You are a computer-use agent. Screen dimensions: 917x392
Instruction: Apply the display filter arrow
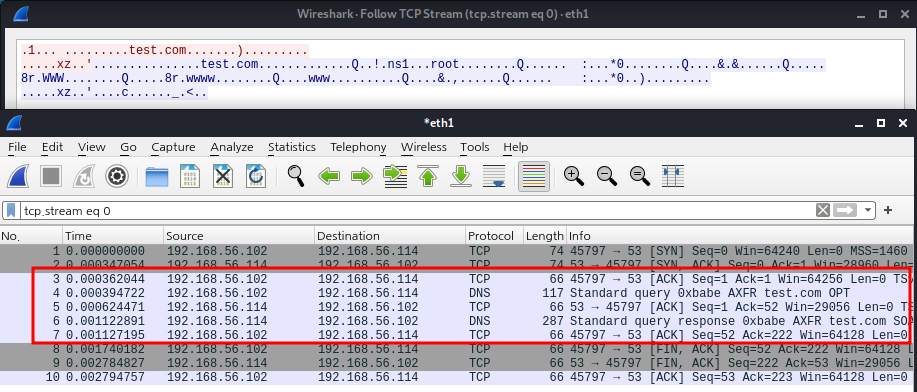tap(844, 210)
